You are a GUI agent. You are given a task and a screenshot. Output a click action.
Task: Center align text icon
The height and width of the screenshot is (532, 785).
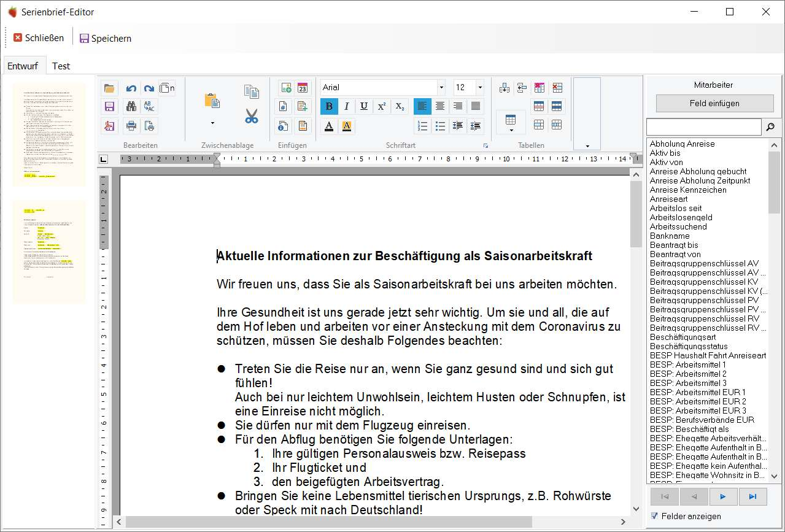(440, 106)
